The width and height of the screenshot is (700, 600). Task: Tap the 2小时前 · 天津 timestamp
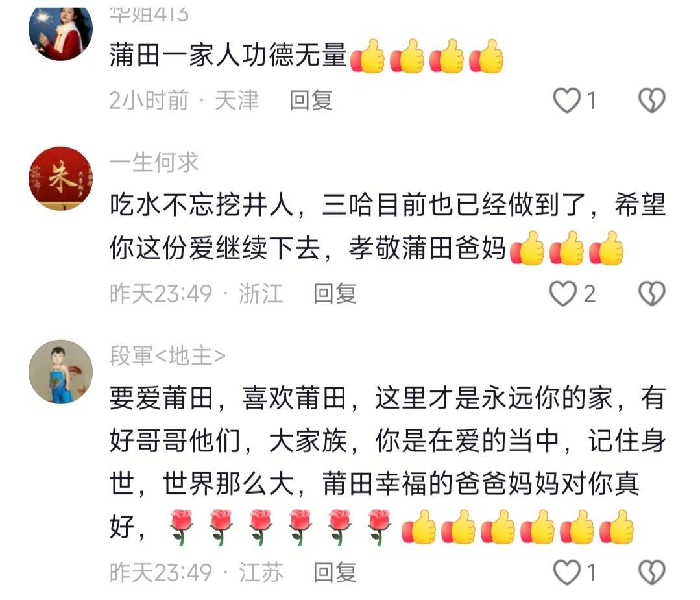tap(184, 101)
